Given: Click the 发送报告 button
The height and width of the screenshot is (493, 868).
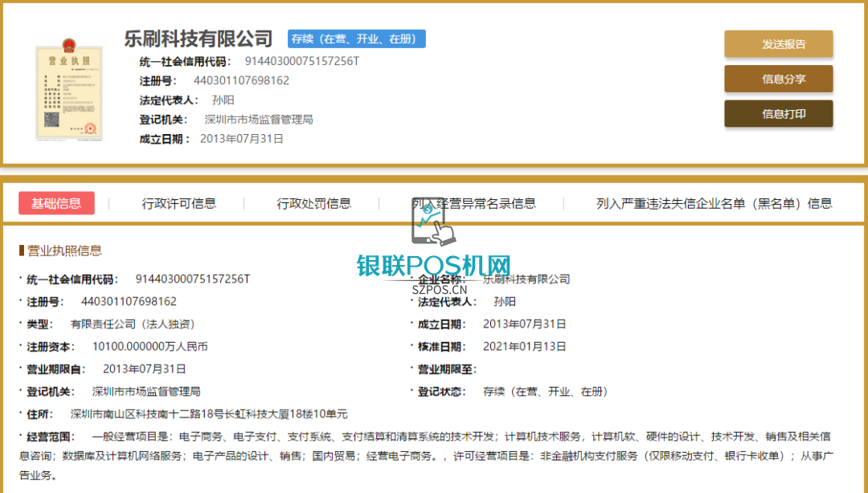Looking at the screenshot, I should [x=778, y=43].
